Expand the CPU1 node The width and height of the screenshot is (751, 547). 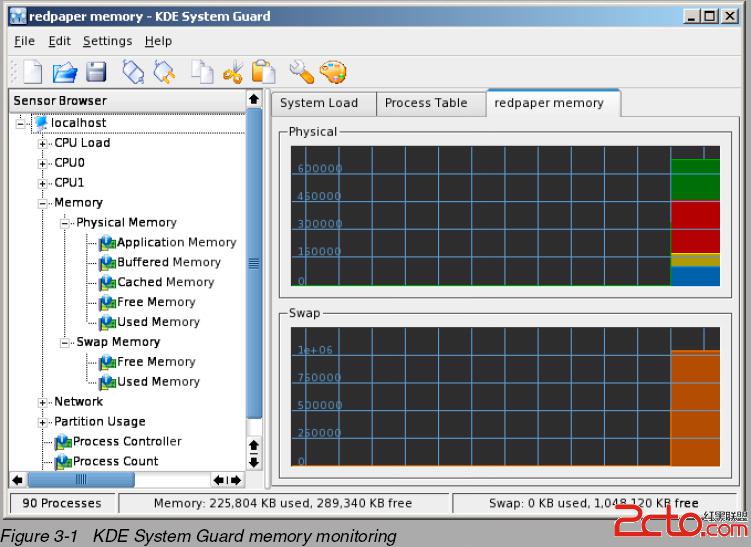point(43,183)
